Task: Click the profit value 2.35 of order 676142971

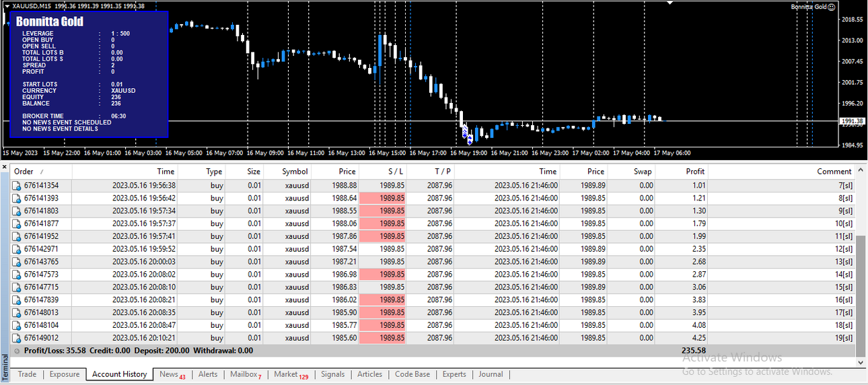Action: [698, 249]
